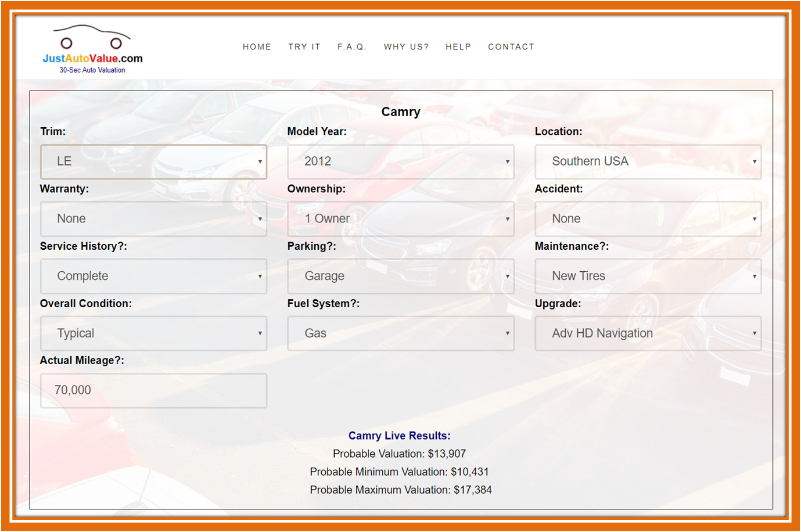Screen dimensions: 801x532
Task: Open the Upgrade dropdown showing Adv HD Navigation
Action: [648, 333]
